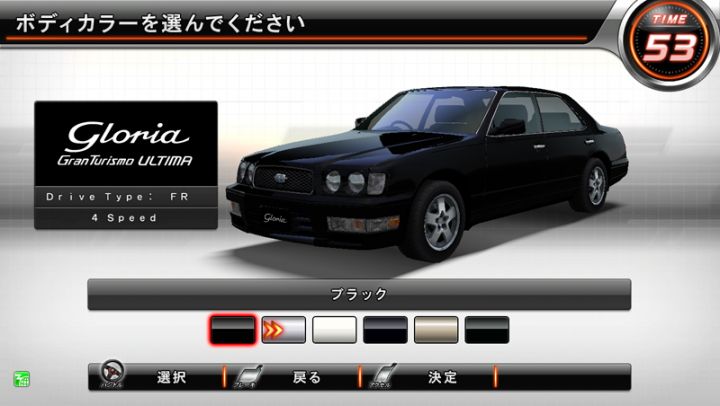Image resolution: width=720 pixels, height=406 pixels.
Task: Select the dark navy color swatch
Action: point(385,330)
